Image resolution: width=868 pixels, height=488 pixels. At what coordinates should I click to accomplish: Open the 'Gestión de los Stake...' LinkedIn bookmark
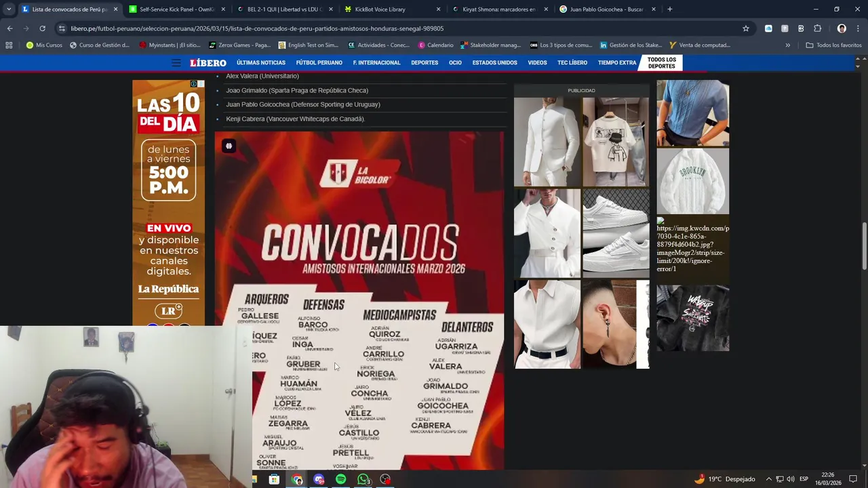(631, 45)
